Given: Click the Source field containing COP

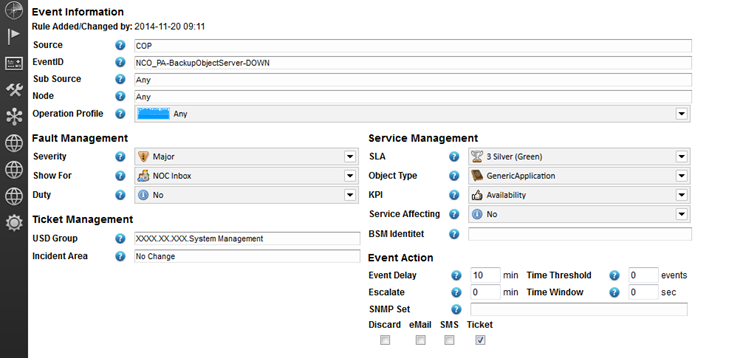Looking at the screenshot, I should [x=413, y=46].
